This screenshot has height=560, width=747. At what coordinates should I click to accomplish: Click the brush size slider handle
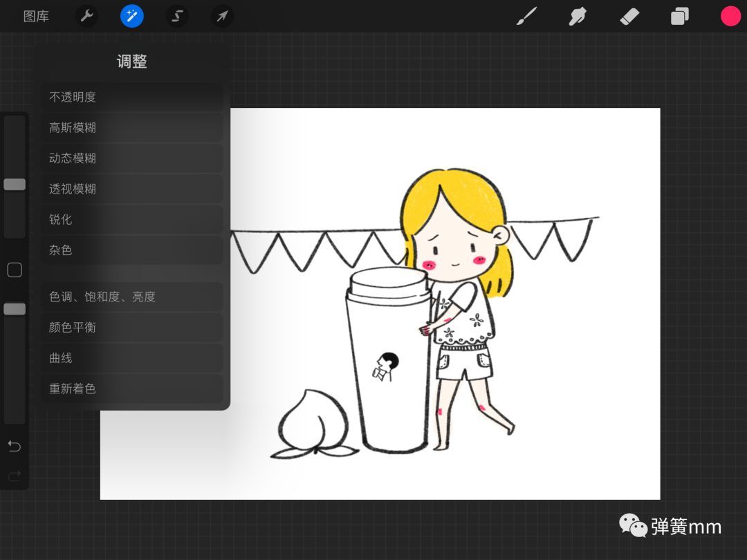(15, 185)
